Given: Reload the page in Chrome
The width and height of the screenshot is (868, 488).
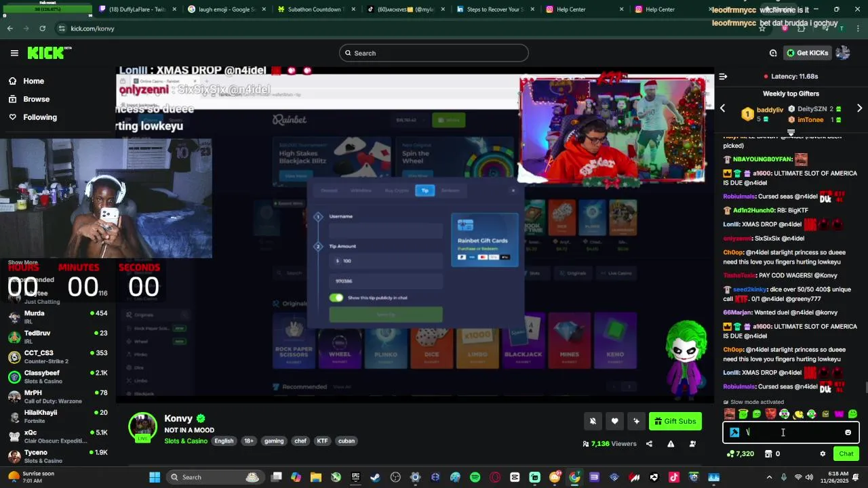Looking at the screenshot, I should tap(42, 28).
